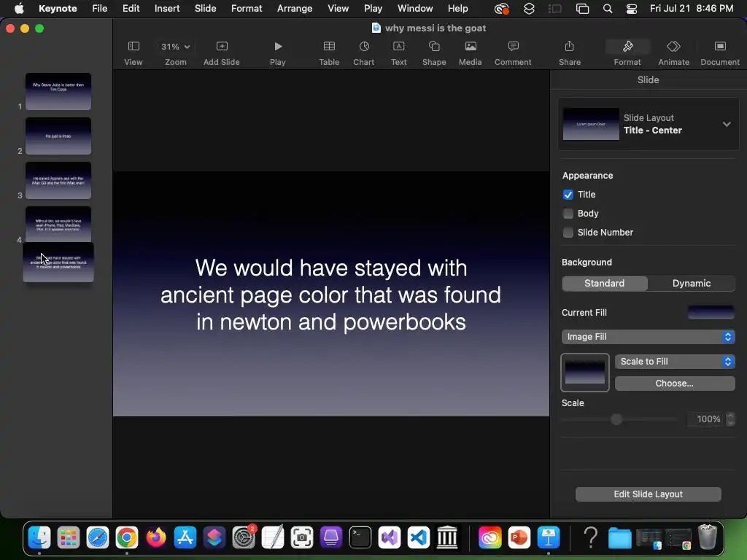Screen dimensions: 747x560
Task: Select Standard background mode
Action: click(605, 284)
